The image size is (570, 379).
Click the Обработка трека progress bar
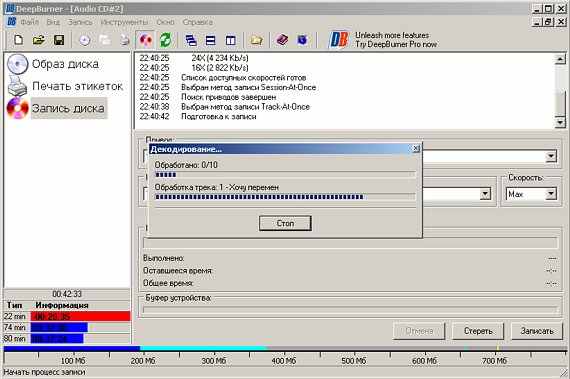(285, 197)
